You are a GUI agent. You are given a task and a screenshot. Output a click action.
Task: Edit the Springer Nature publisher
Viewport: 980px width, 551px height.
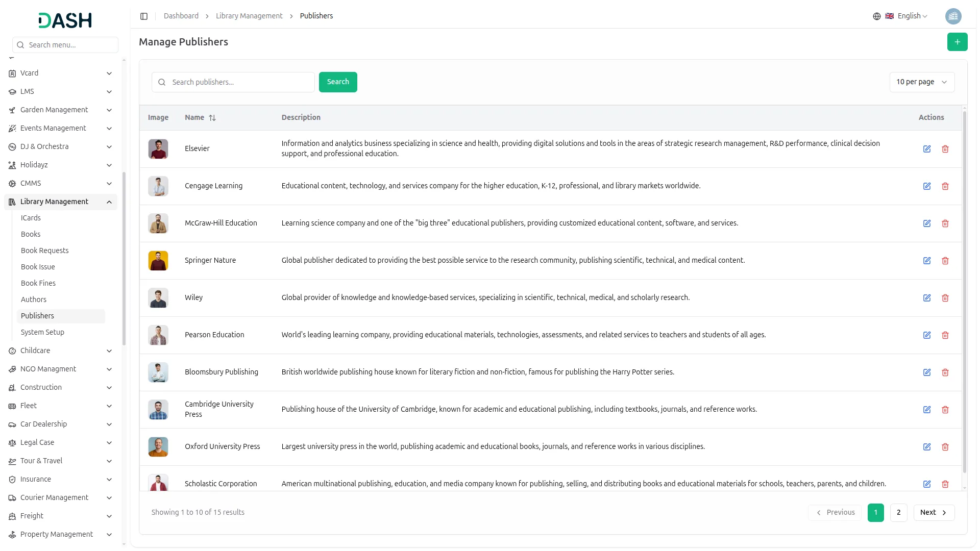point(927,261)
